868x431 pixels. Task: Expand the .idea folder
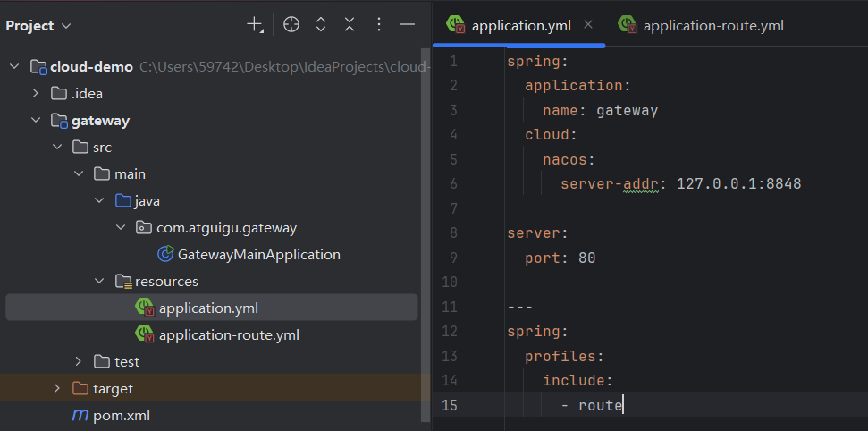pyautogui.click(x=36, y=94)
